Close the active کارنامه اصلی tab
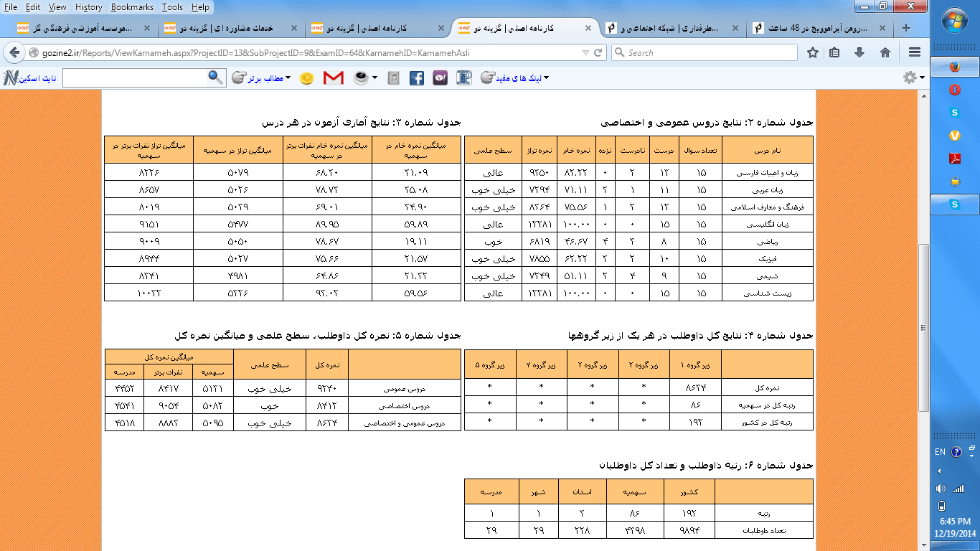 coord(588,29)
